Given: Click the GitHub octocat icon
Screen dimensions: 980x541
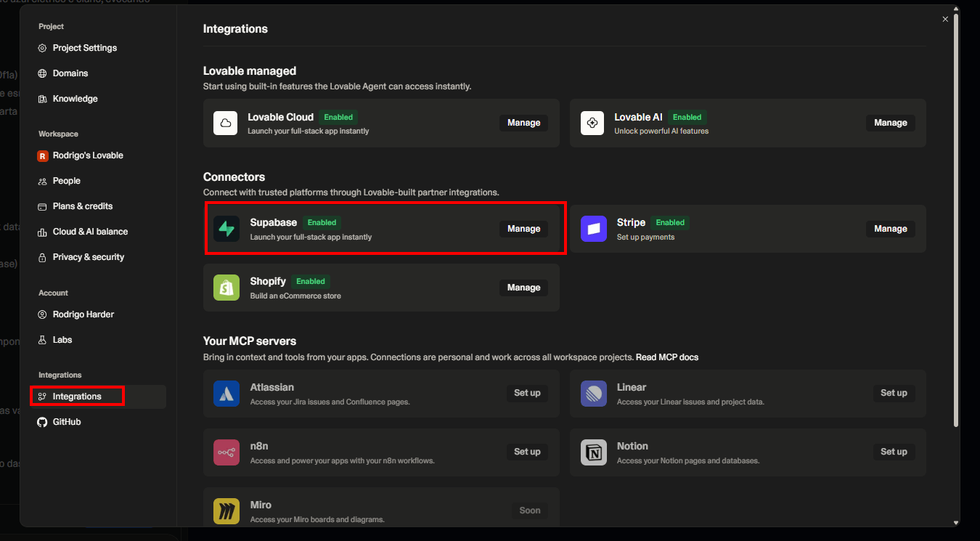Looking at the screenshot, I should (42, 422).
